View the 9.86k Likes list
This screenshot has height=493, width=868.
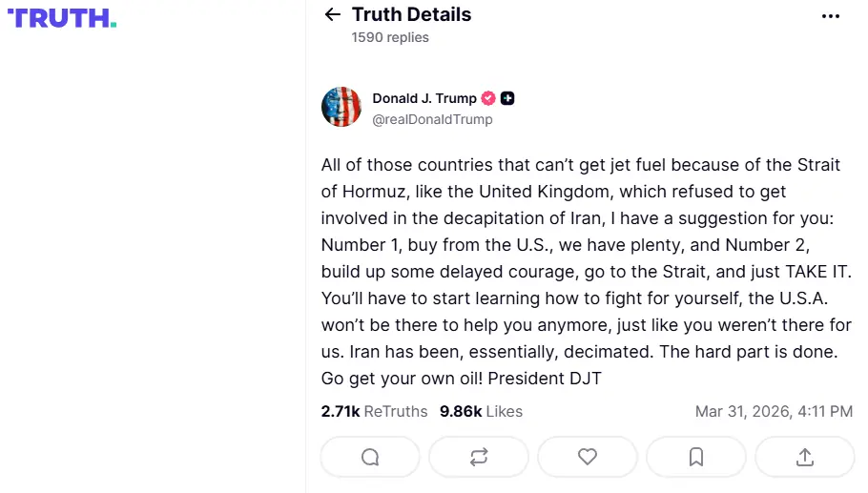tap(481, 412)
